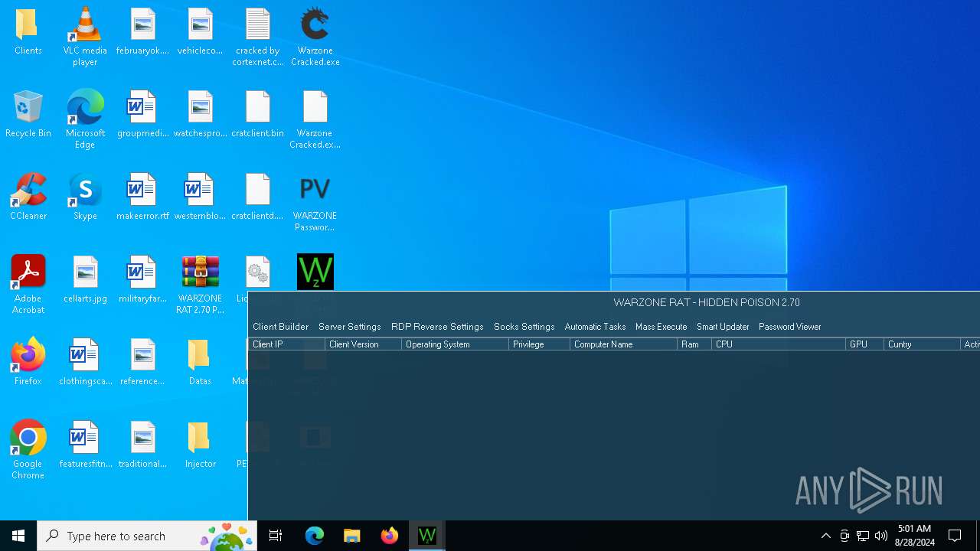Open the Datas folder on desktop
The height and width of the screenshot is (551, 980).
pos(200,355)
